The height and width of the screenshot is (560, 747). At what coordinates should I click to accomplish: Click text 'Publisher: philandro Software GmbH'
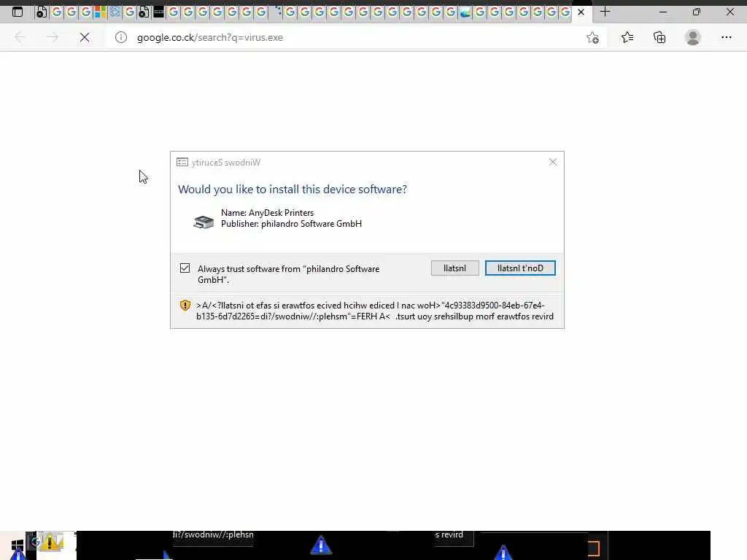click(x=291, y=224)
